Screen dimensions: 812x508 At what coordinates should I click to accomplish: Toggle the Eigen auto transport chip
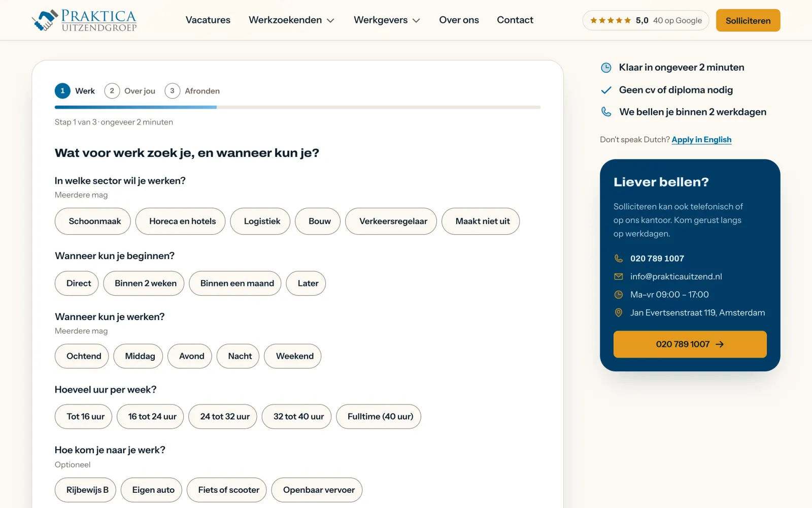(151, 490)
